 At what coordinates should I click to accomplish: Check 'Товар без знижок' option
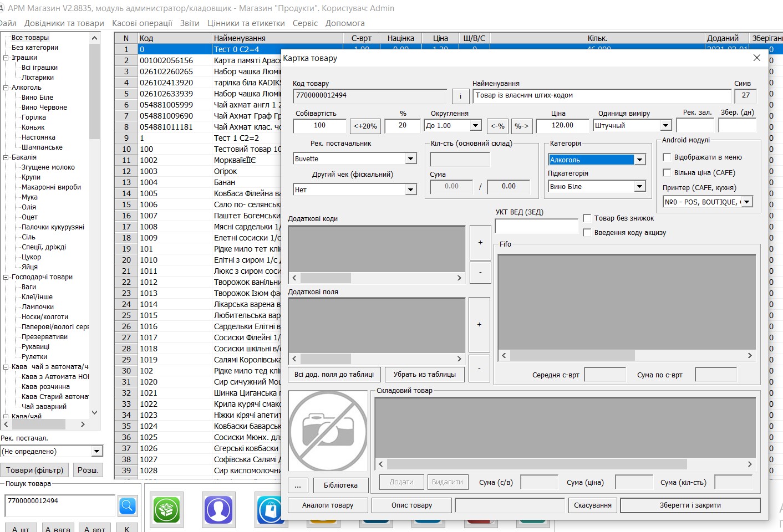coord(587,218)
